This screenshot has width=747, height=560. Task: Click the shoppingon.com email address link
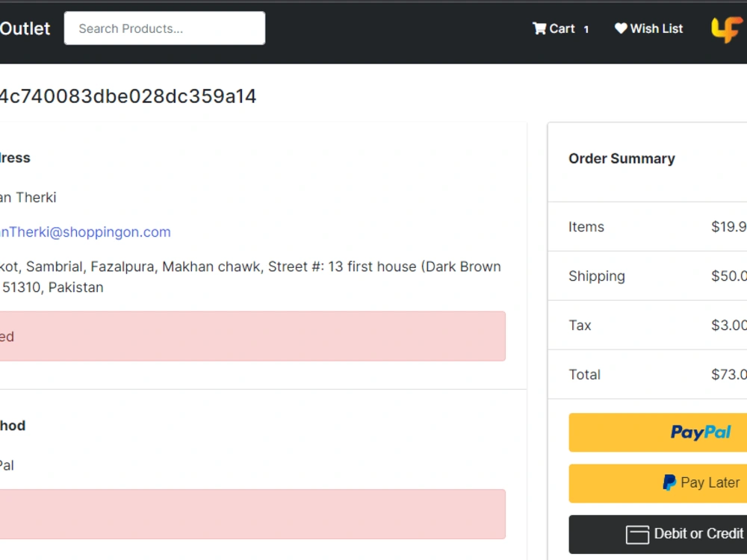(x=85, y=232)
